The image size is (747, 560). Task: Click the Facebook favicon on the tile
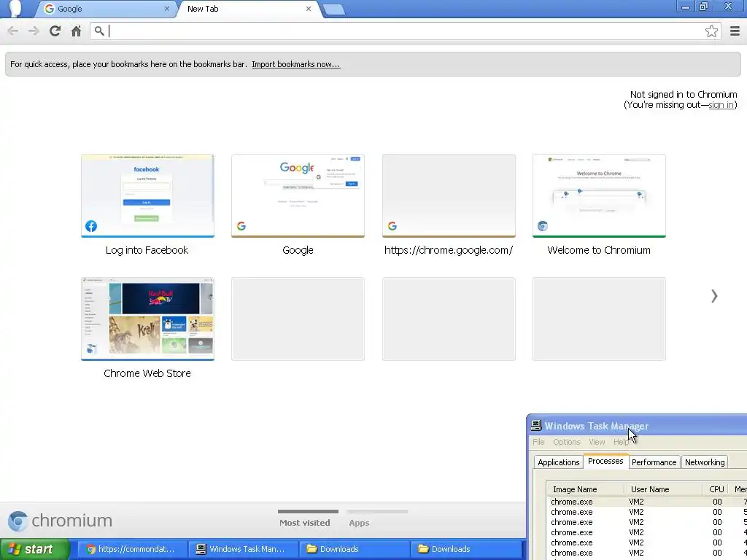[x=91, y=226]
